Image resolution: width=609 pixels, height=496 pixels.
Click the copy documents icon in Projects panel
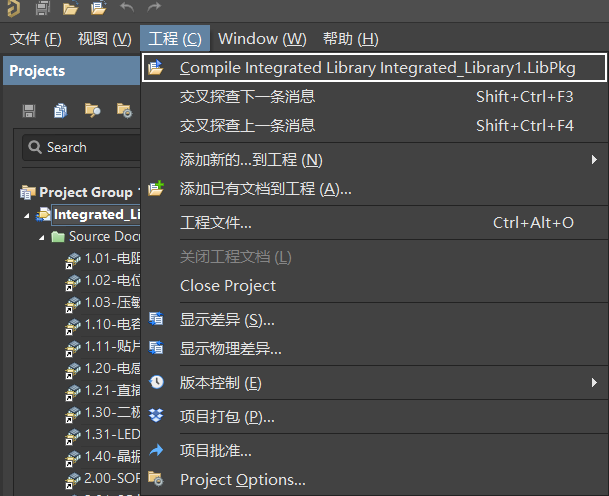click(x=60, y=111)
